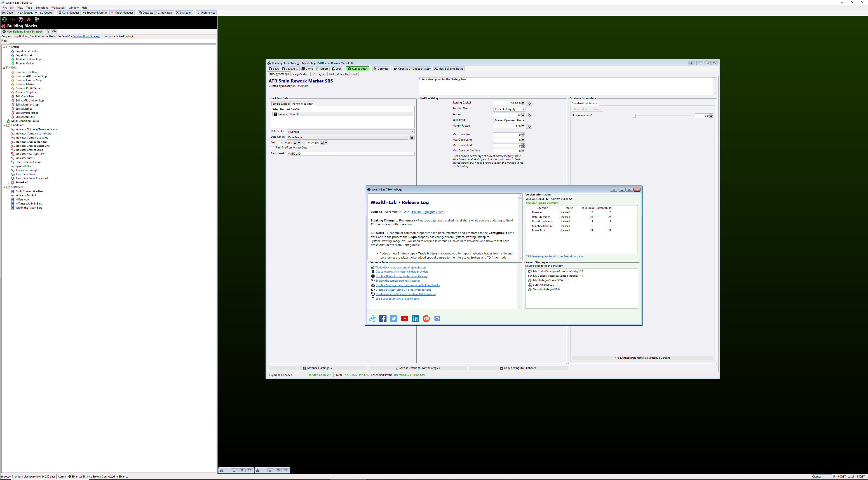Click the WL.com Extensions page link
The height and width of the screenshot is (480, 868).
[x=554, y=256]
